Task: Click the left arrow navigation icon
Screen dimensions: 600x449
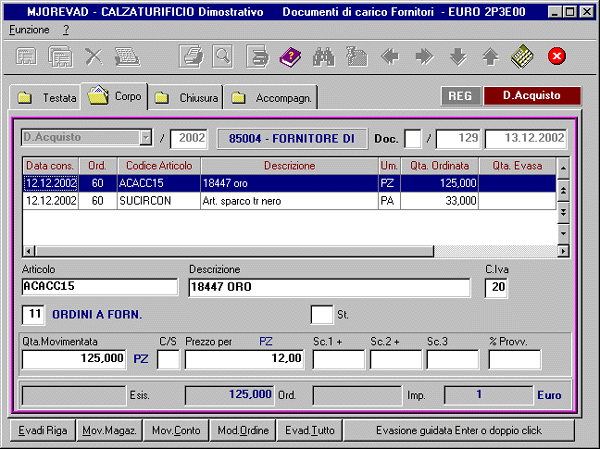Action: [x=391, y=57]
